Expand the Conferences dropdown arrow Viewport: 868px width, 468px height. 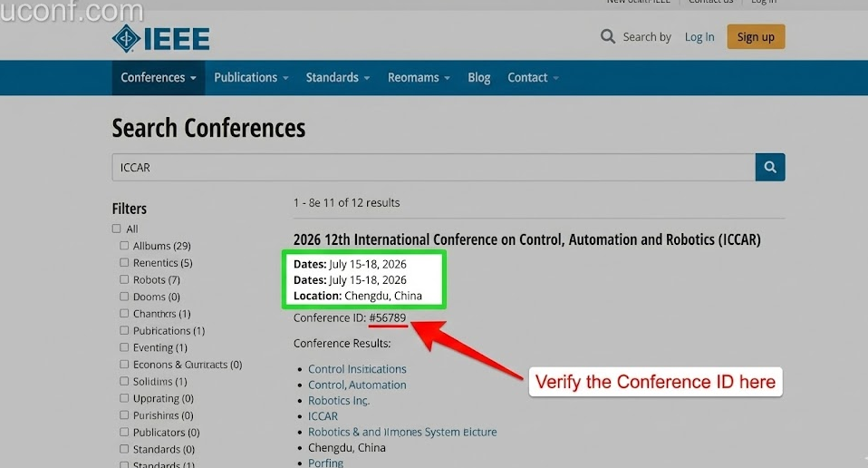193,78
